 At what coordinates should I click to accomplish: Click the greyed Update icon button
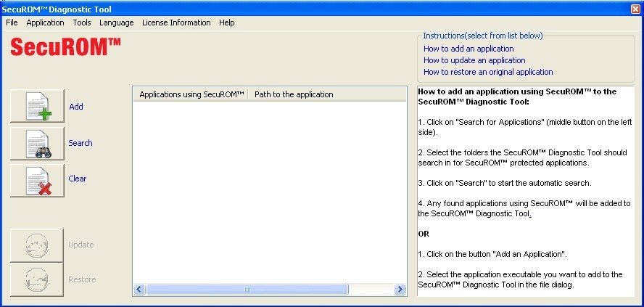37,245
